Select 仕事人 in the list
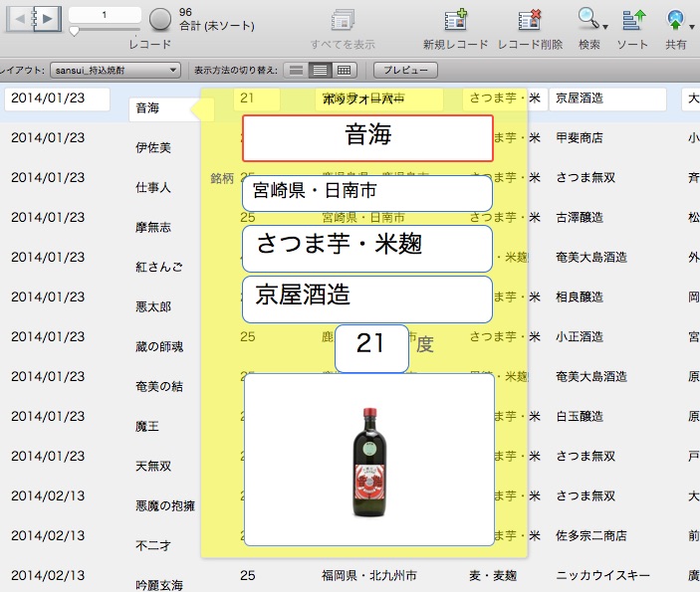Viewport: 700px width, 592px height. pos(153,187)
